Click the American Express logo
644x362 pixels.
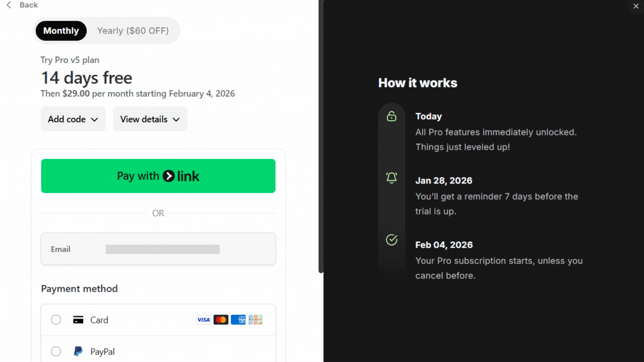click(x=238, y=320)
